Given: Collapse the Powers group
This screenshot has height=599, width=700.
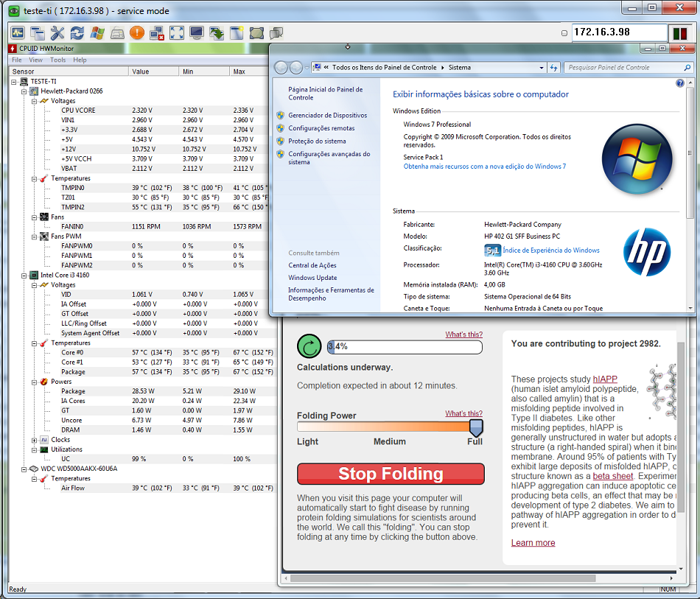Looking at the screenshot, I should point(34,382).
